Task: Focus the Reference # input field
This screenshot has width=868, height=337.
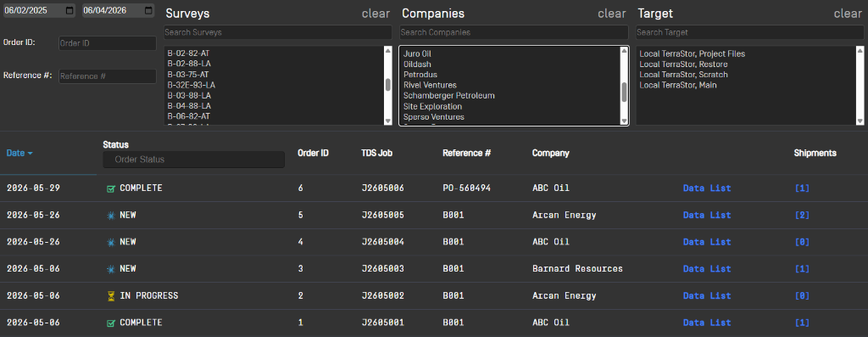Action: coord(108,76)
